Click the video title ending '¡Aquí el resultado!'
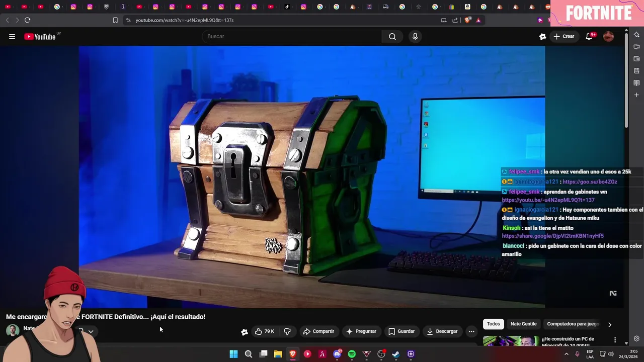 tap(106, 317)
